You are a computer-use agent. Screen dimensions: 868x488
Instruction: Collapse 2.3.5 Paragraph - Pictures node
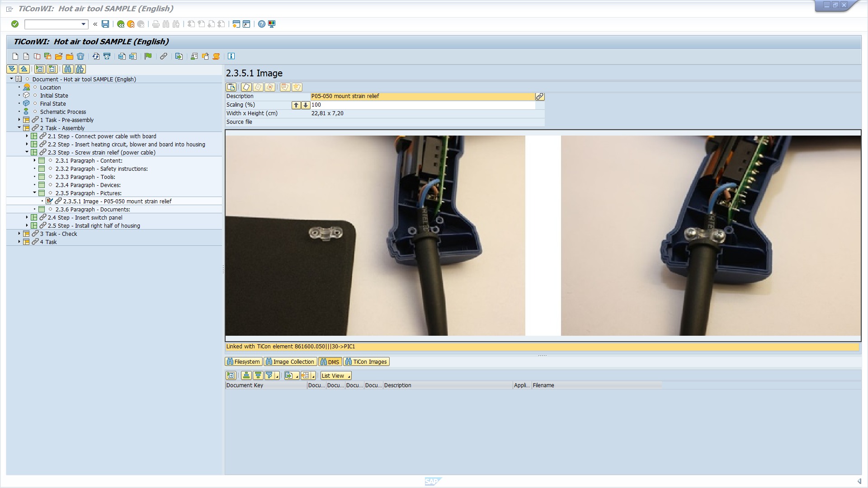pyautogui.click(x=34, y=193)
